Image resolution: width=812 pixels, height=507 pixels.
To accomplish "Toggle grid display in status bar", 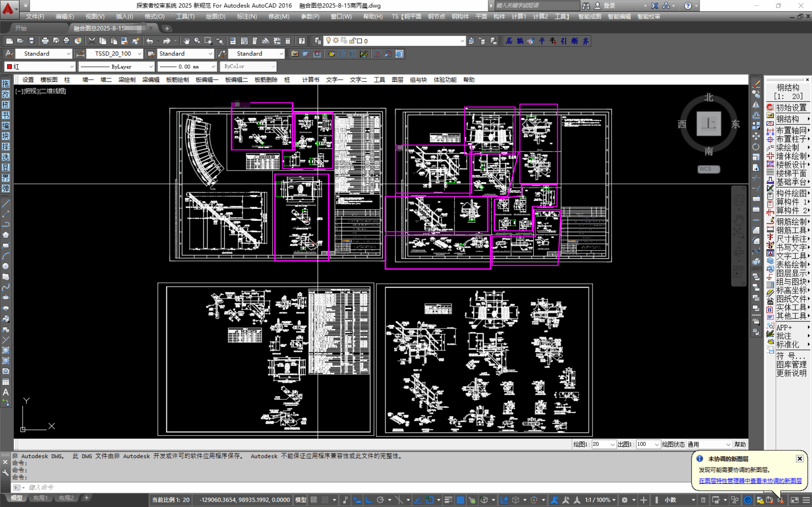I will pyautogui.click(x=314, y=500).
